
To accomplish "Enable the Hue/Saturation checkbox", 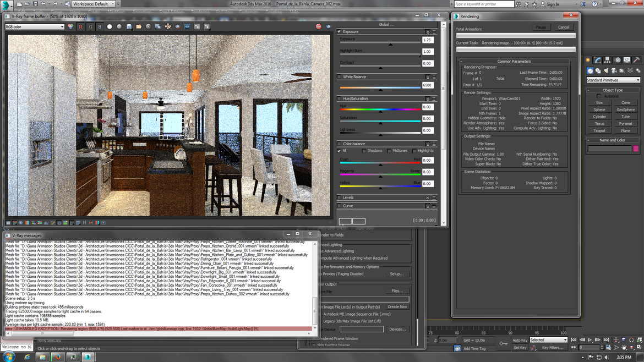I will [339, 98].
